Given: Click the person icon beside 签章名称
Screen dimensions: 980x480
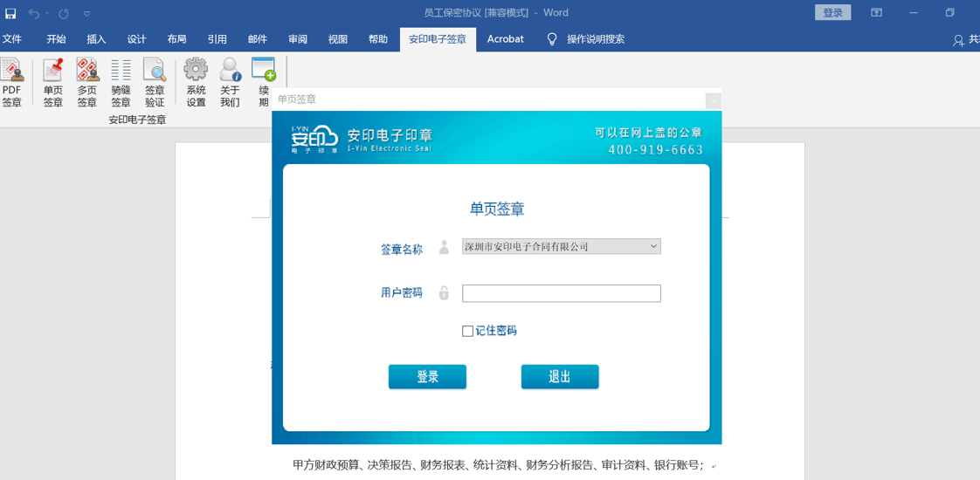Looking at the screenshot, I should point(444,247).
